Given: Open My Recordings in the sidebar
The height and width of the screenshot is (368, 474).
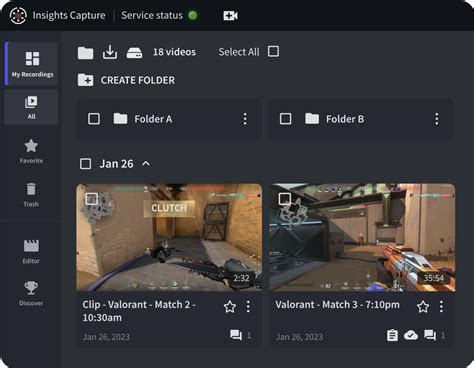Looking at the screenshot, I should pos(32,63).
